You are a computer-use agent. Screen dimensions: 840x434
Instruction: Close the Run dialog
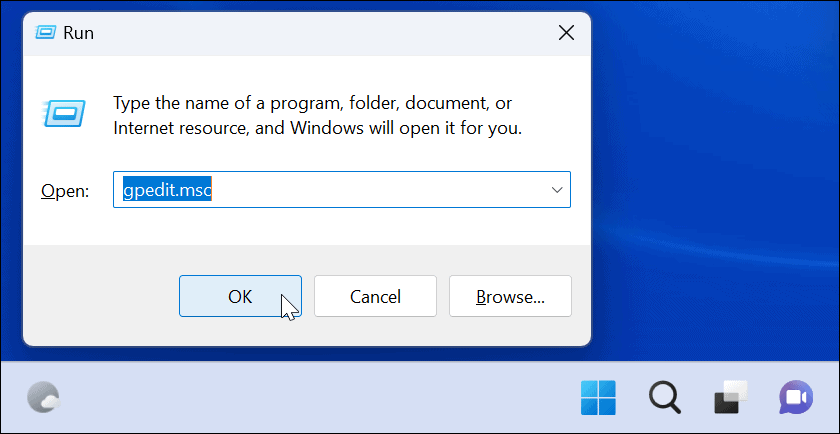pyautogui.click(x=566, y=33)
